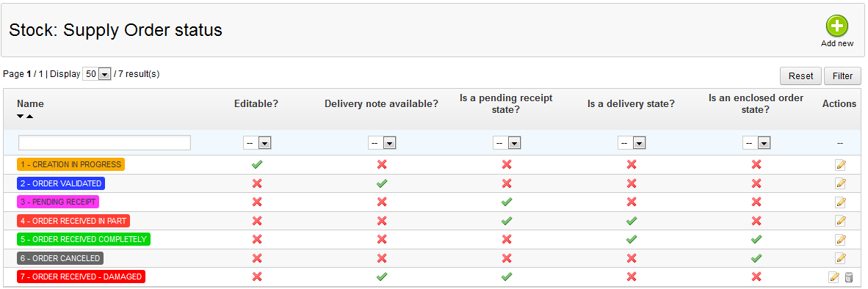Image resolution: width=868 pixels, height=289 pixels.
Task: Open the pending receipt state filter dropdown
Action: click(507, 143)
